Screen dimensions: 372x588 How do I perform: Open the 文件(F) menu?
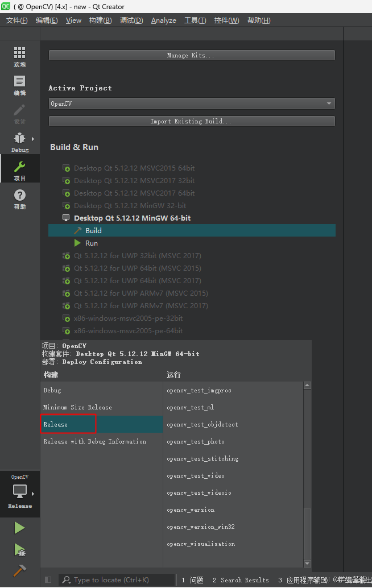(x=17, y=20)
